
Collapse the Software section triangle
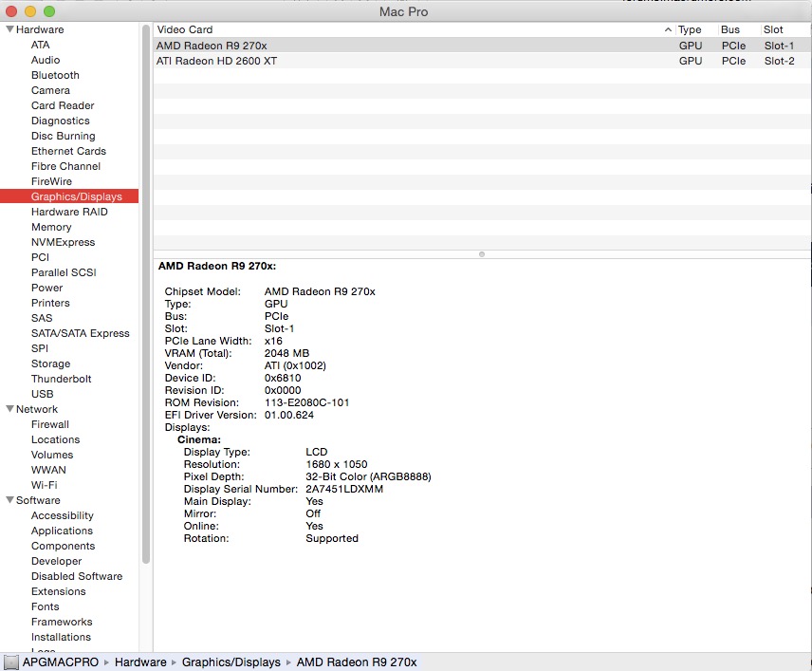tap(9, 500)
